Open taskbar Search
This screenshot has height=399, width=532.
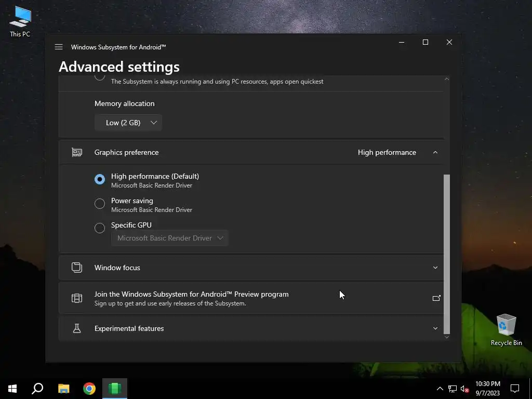[37, 389]
